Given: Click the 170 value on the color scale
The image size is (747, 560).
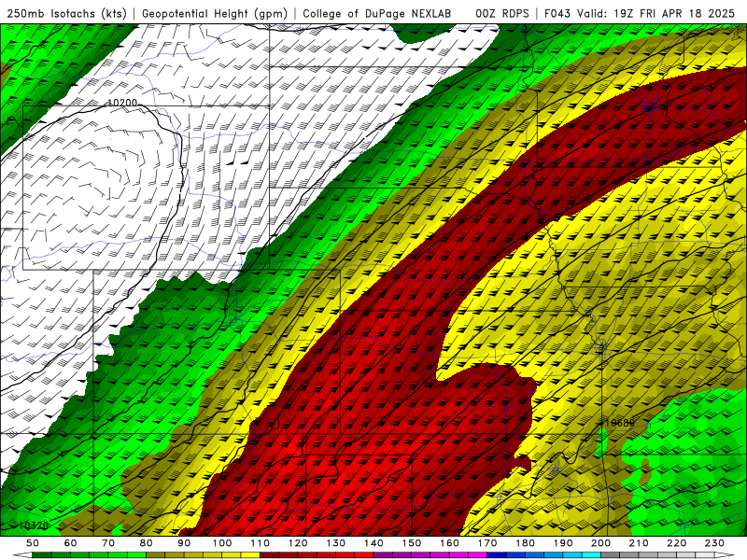Looking at the screenshot, I should (x=487, y=543).
